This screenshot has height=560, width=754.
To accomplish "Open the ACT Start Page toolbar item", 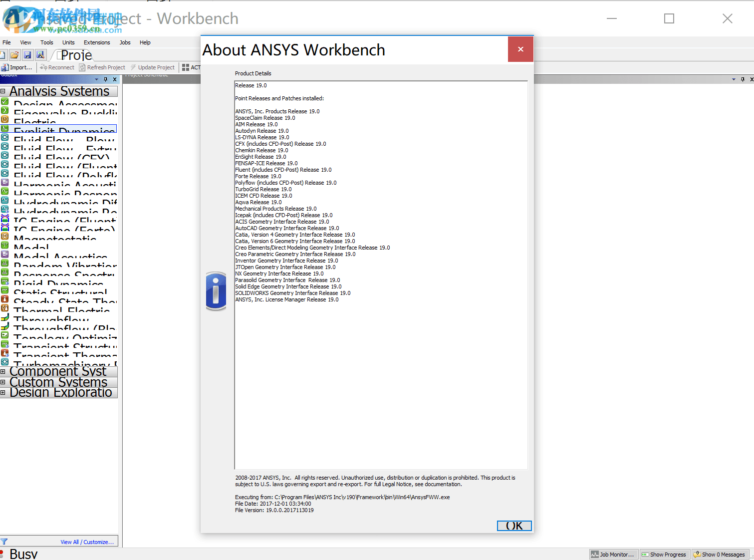I will [x=191, y=67].
